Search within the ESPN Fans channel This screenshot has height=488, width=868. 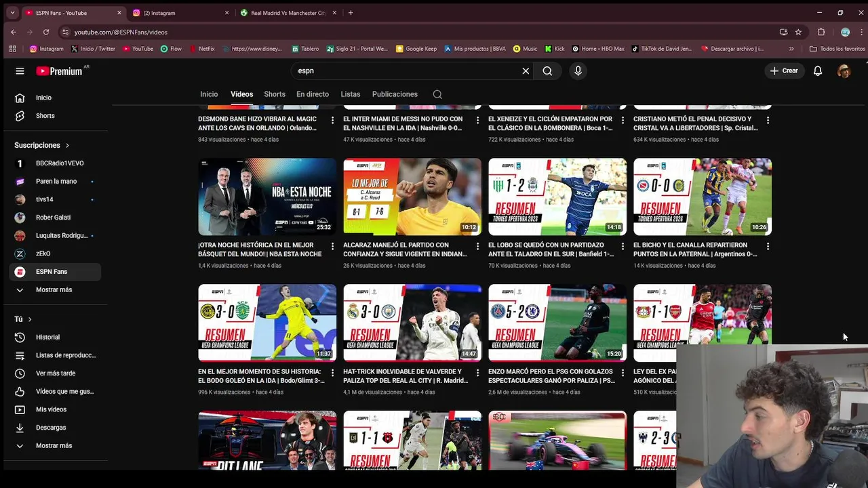[x=437, y=94]
